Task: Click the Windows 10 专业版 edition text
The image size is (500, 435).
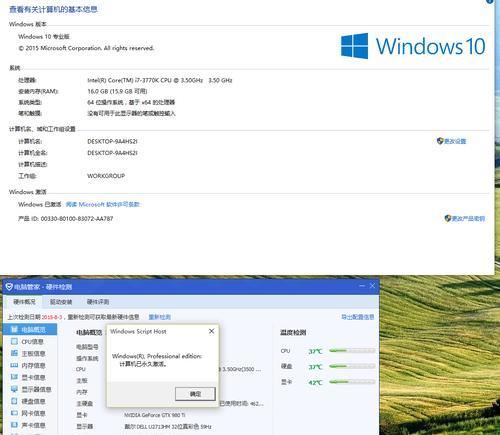Action: [x=44, y=37]
